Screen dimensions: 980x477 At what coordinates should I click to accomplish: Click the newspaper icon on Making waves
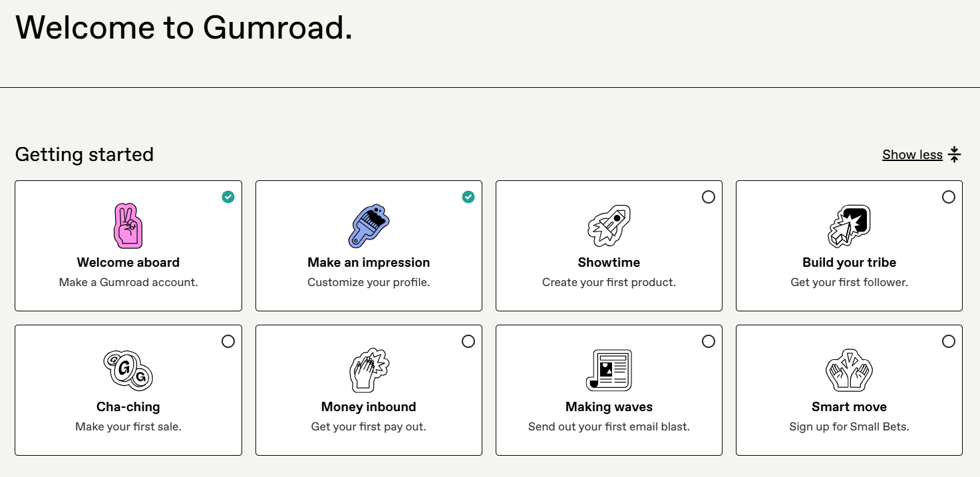[608, 369]
